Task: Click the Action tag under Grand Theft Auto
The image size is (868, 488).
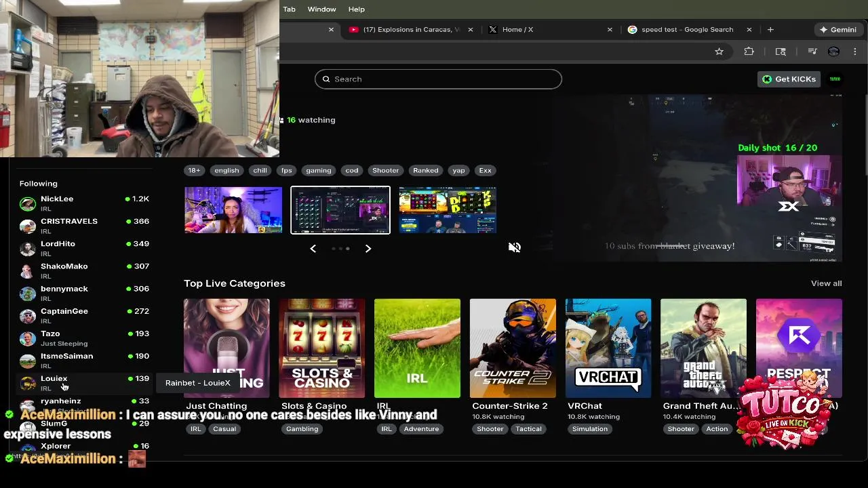Action: tap(717, 429)
